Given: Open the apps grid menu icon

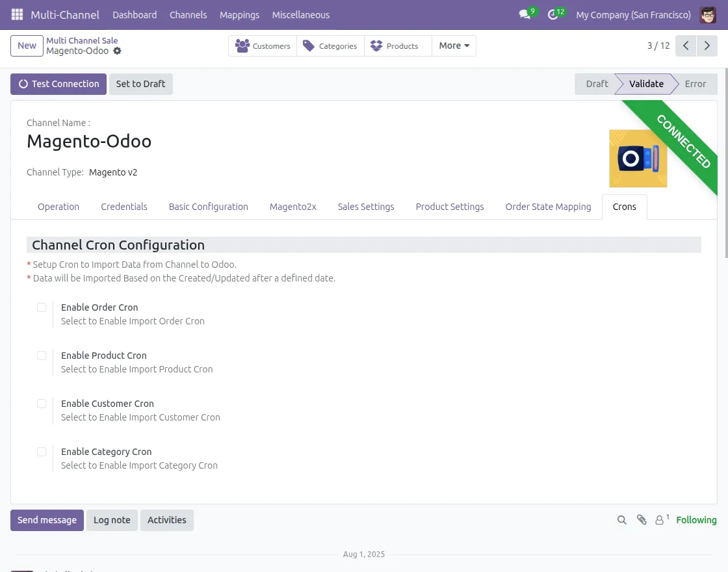Looking at the screenshot, I should (18, 14).
